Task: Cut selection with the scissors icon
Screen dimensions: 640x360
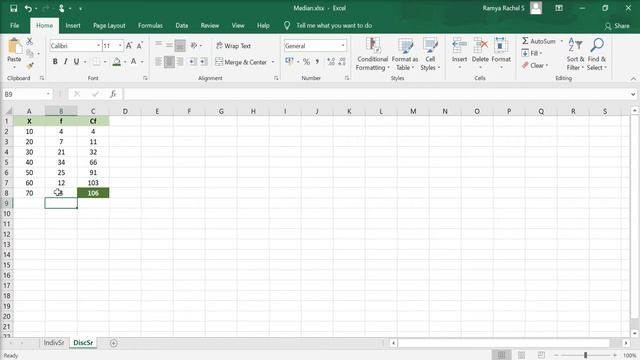Action: click(x=29, y=41)
